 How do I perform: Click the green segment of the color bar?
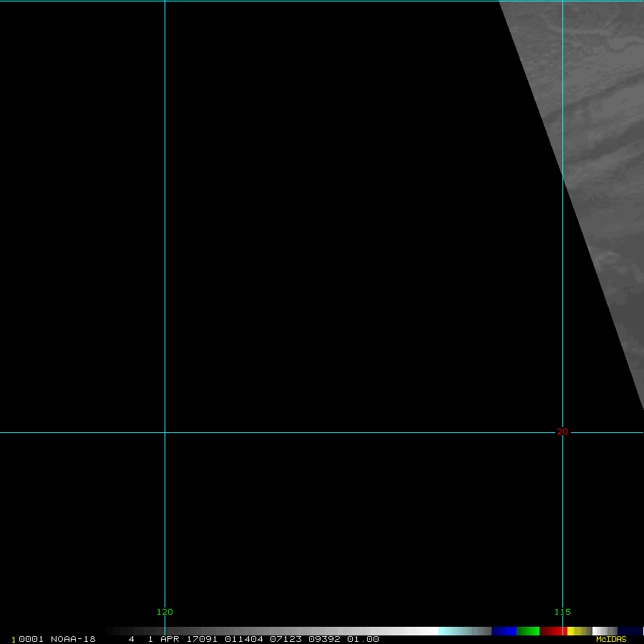click(527, 631)
